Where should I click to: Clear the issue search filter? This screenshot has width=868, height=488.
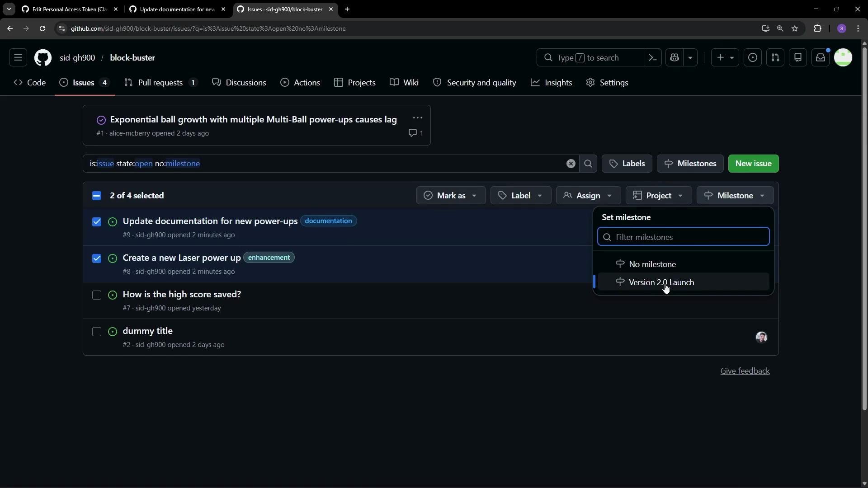[571, 164]
